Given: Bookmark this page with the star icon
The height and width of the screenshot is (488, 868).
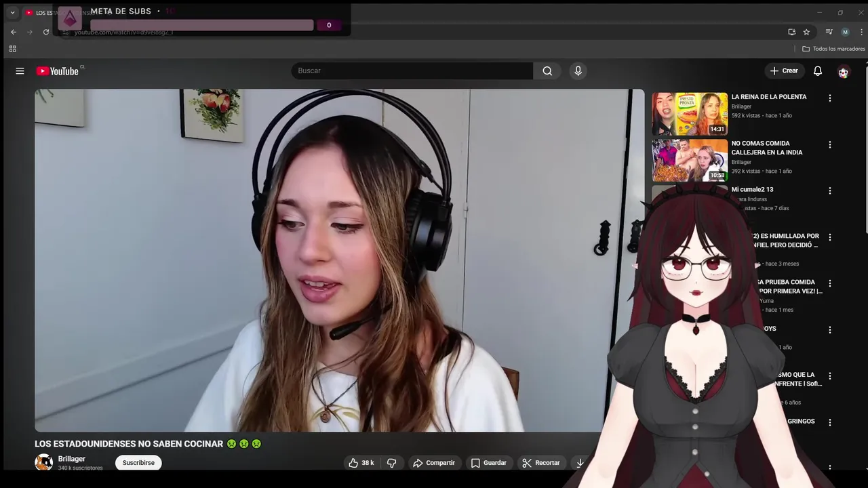Looking at the screenshot, I should pyautogui.click(x=806, y=32).
